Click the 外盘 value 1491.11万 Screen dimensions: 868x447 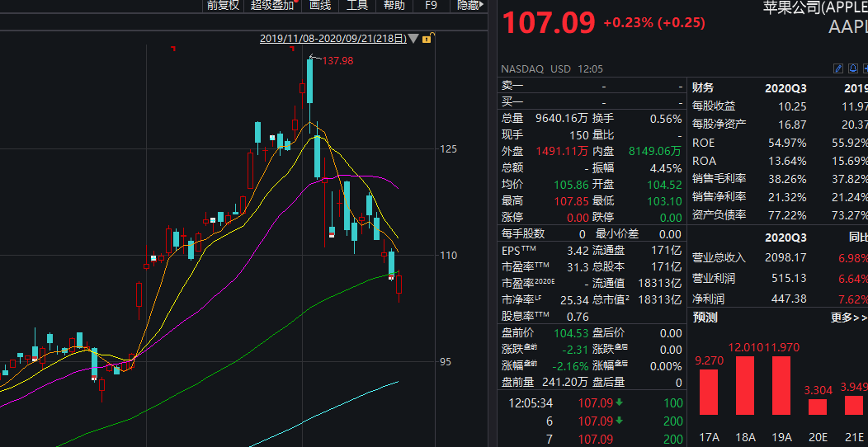tap(562, 151)
